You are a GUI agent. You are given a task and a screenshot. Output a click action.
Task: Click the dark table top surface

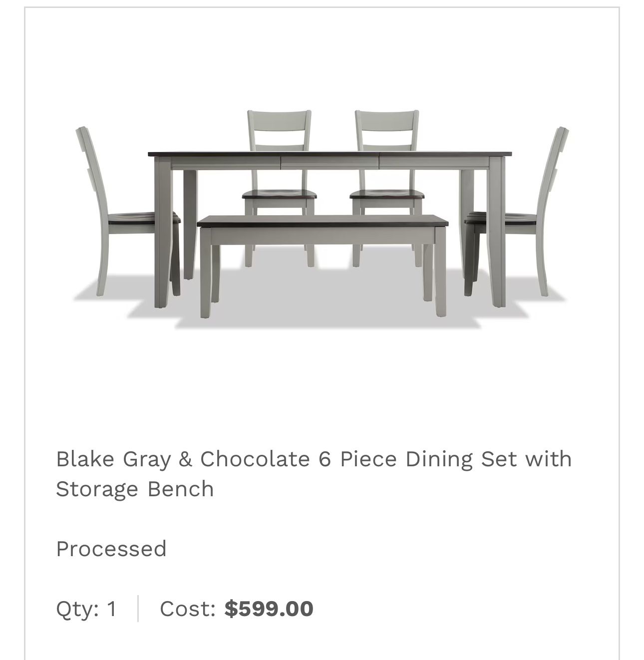pyautogui.click(x=329, y=153)
